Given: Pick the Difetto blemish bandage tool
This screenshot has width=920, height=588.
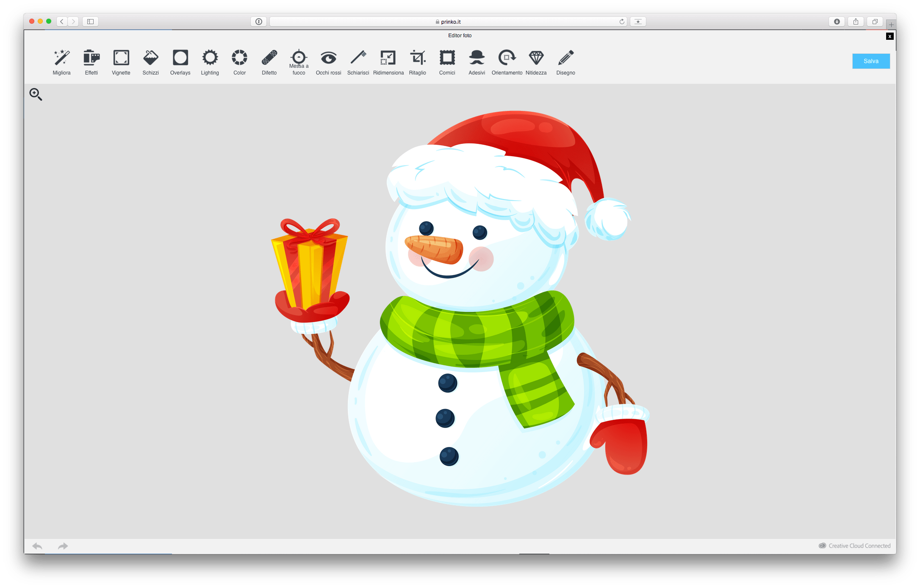Looking at the screenshot, I should (269, 62).
